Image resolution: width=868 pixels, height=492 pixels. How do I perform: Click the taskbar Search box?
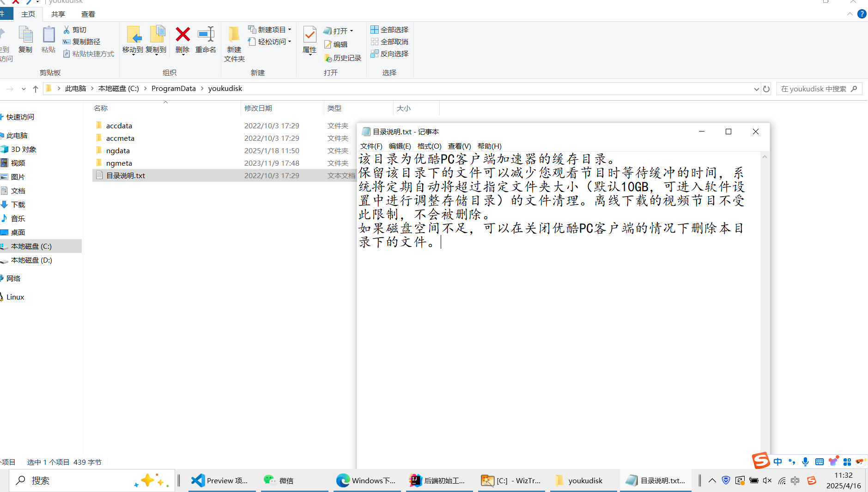(x=92, y=480)
